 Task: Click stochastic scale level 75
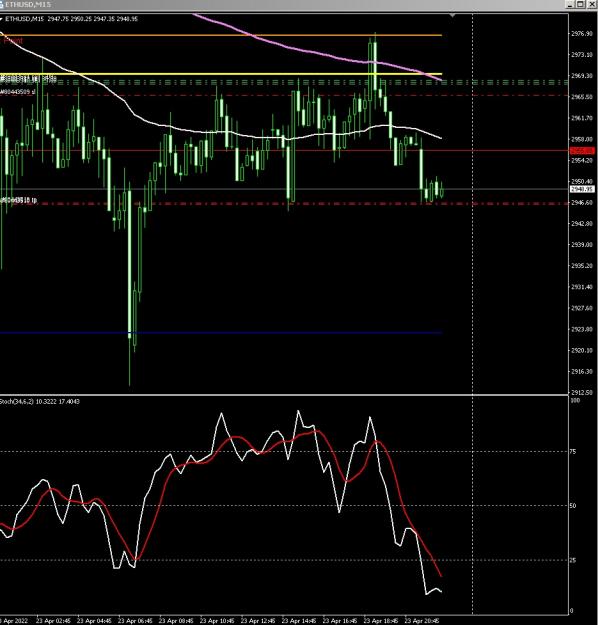[x=573, y=452]
